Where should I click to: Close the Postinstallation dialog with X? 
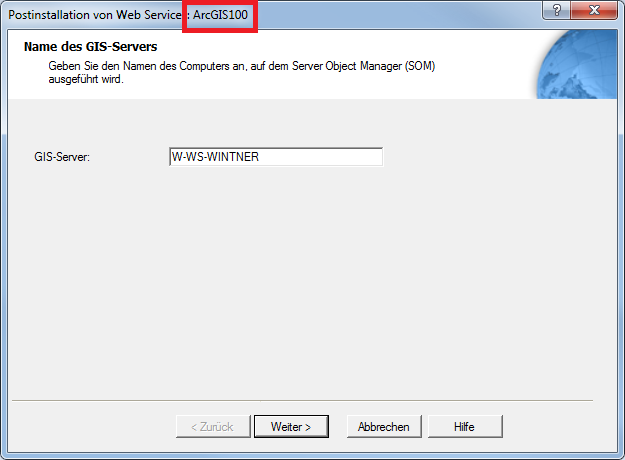click(x=594, y=10)
